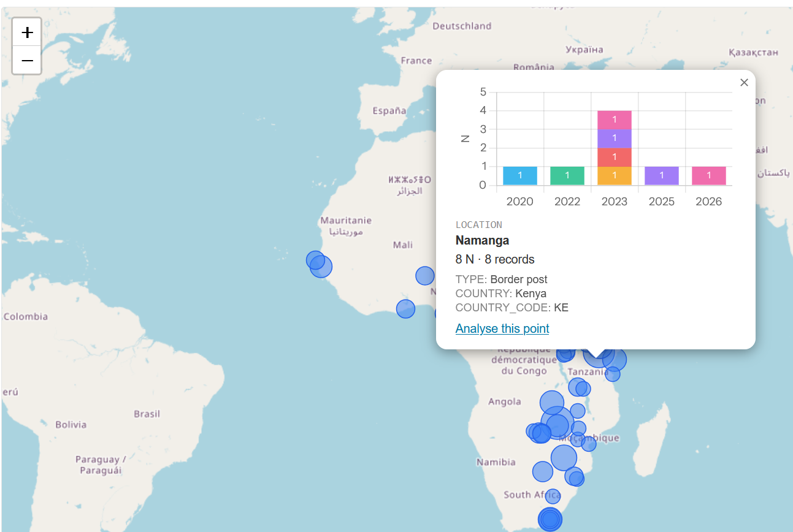Zoom in the map with plus button
This screenshot has width=793, height=532.
pos(27,32)
